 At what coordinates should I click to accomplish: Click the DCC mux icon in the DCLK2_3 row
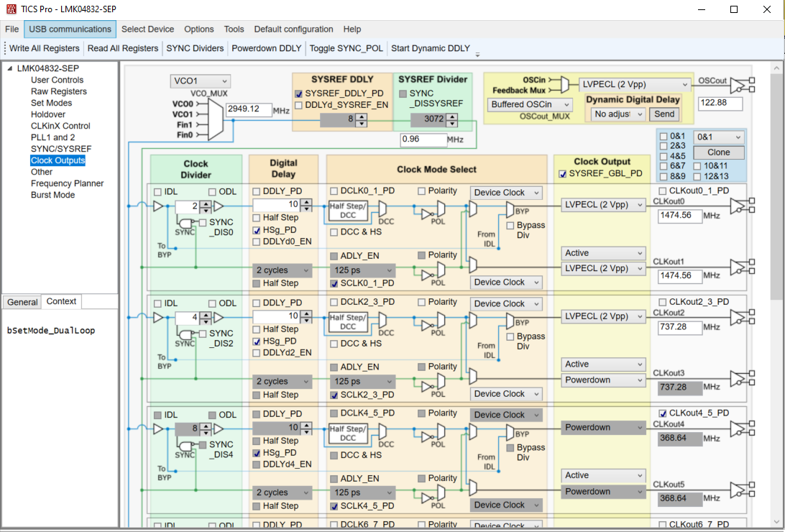[x=382, y=321]
